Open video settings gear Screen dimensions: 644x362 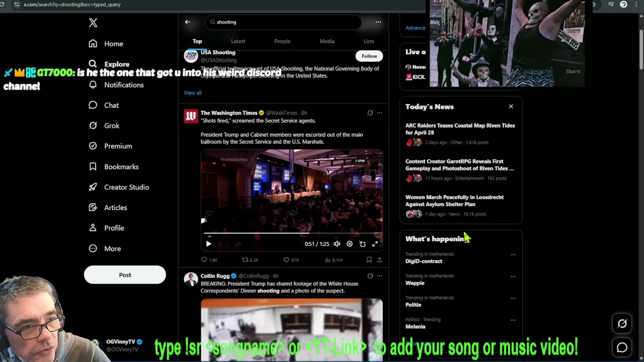pos(350,244)
